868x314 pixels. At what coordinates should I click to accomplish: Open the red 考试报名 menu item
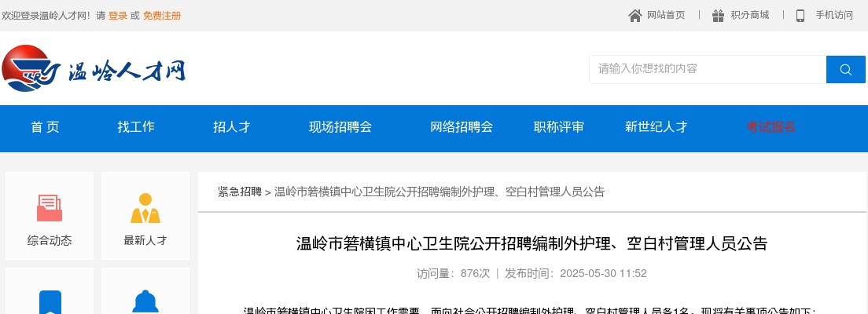[x=771, y=127]
